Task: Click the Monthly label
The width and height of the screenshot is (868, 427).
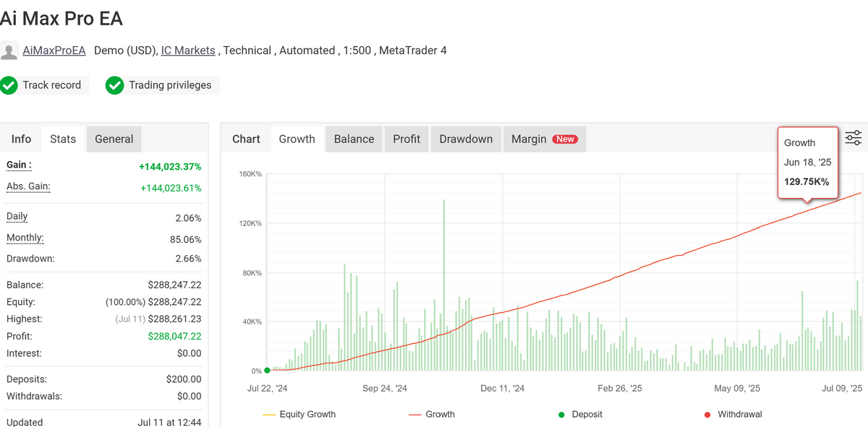Action: [25, 238]
